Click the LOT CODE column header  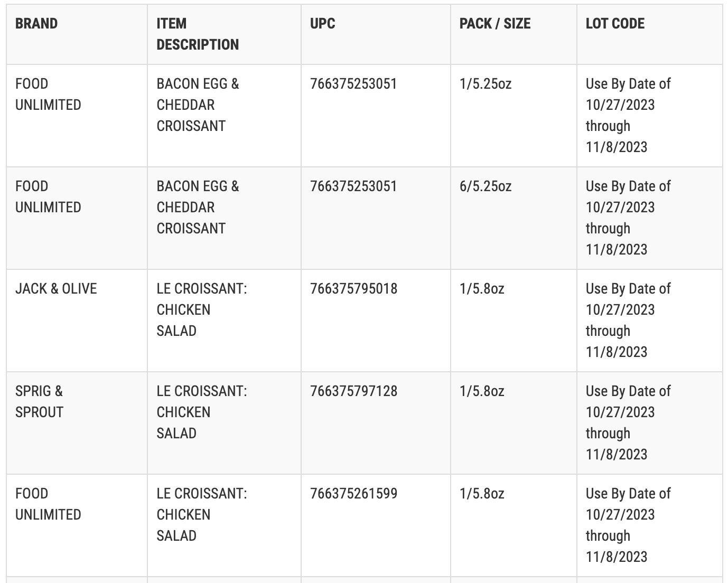(x=649, y=34)
